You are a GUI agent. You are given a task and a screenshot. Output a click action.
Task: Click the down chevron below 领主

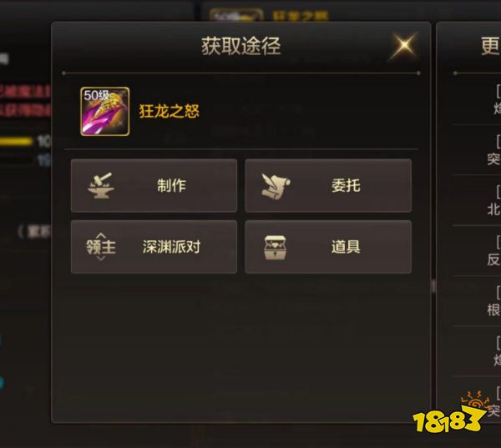[101, 258]
